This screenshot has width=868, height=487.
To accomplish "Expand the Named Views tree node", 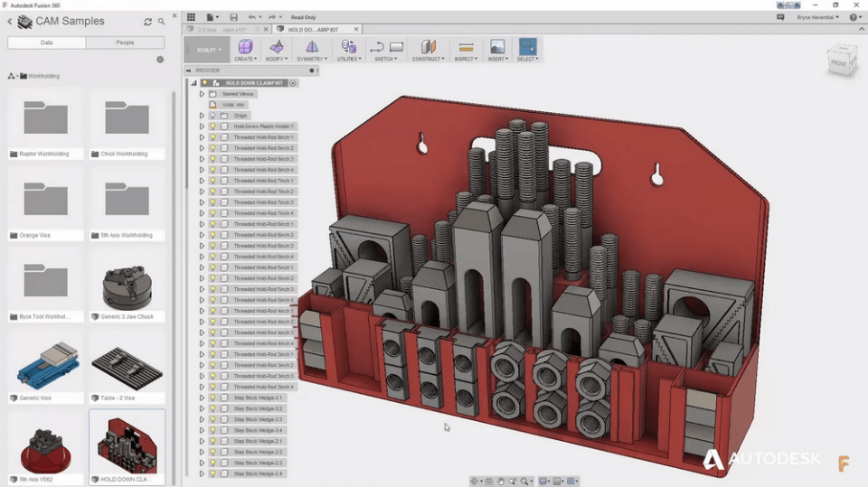I will (x=202, y=94).
